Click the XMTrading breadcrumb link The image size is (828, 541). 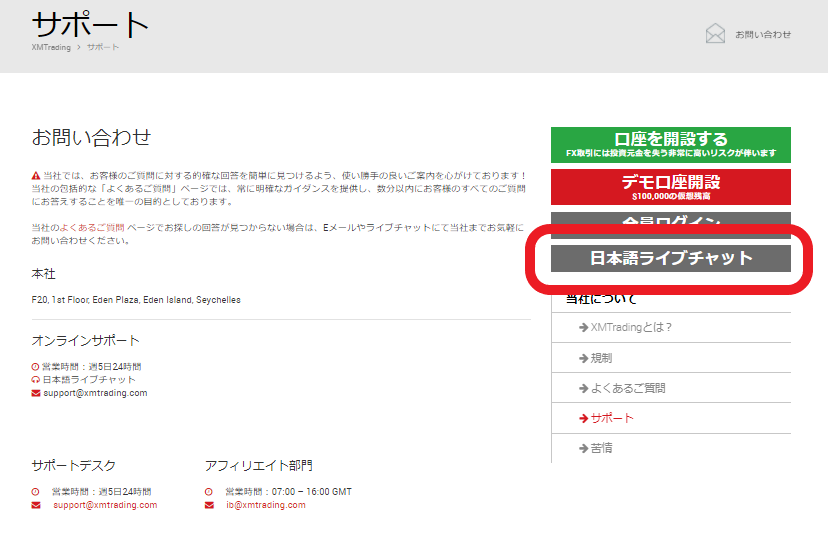click(50, 47)
